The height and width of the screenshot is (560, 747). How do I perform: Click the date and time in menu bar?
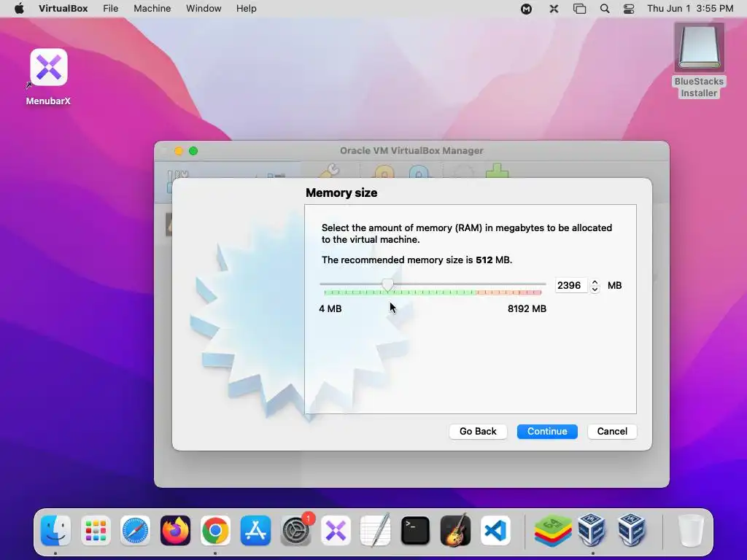[690, 9]
